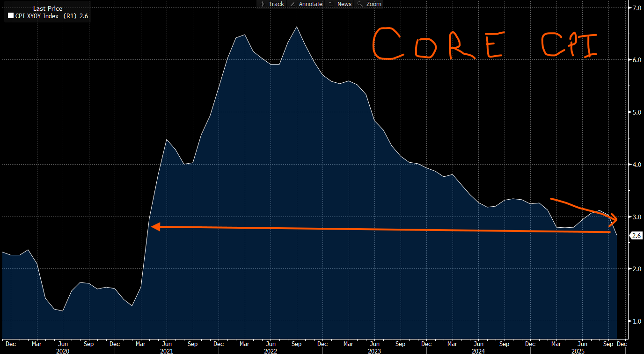Select the Zoom magnifier tool
644x354 pixels.
pos(369,4)
